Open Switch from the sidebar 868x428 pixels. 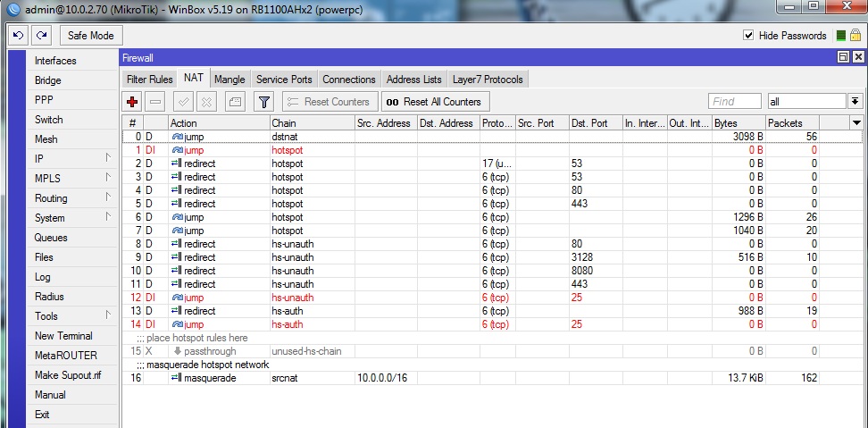tap(72, 120)
